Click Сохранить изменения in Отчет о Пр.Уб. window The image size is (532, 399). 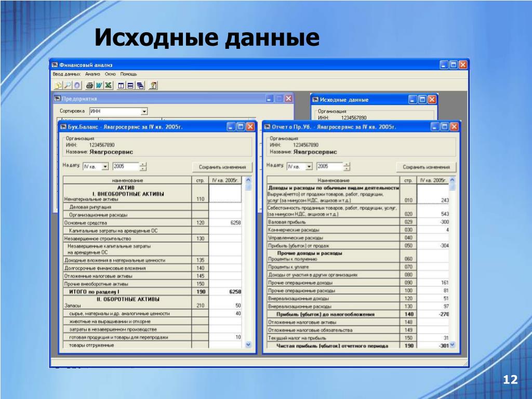pos(426,167)
